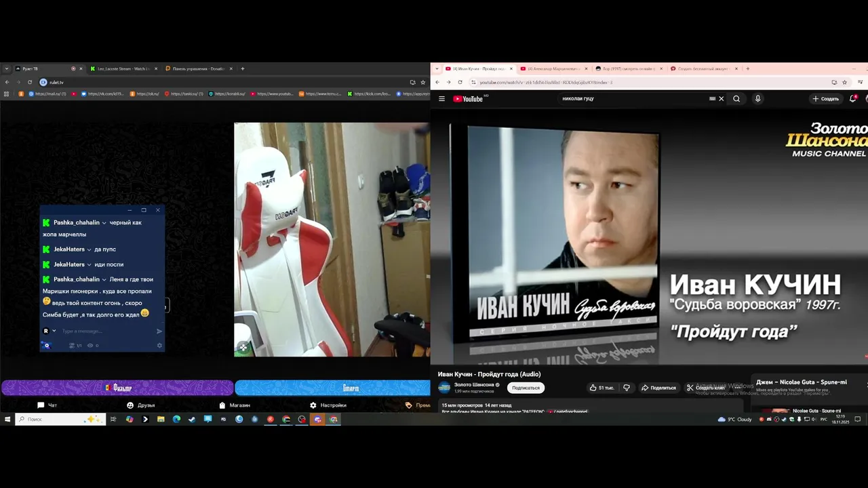Reload the YouTube browser page
This screenshot has width=868, height=488.
pyautogui.click(x=460, y=82)
